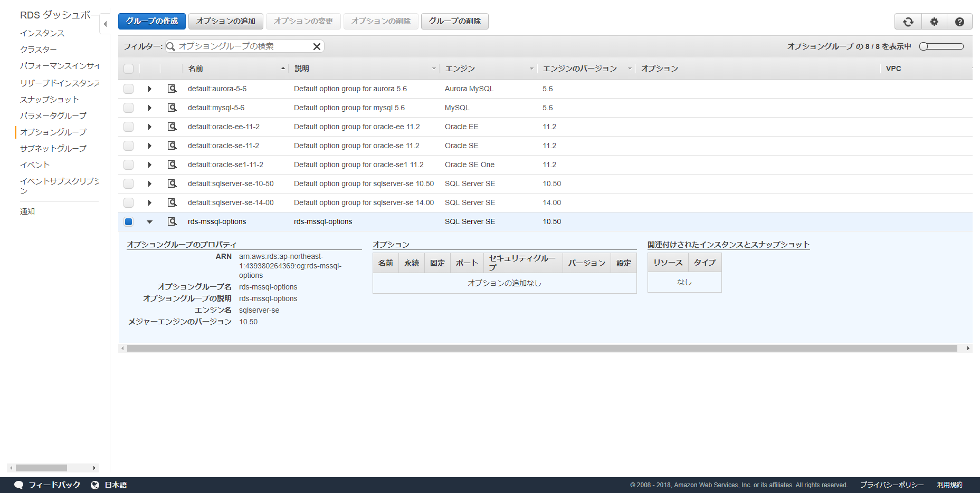
Task: Clear the filter using the X icon
Action: click(317, 46)
